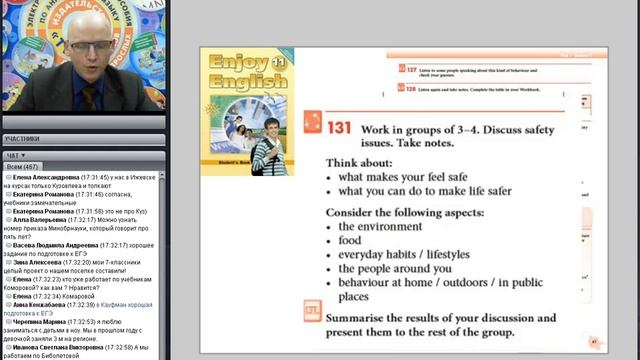Open the blue Кауфман chat message link
Image resolution: width=640 pixels, height=360 pixels.
click(78, 309)
